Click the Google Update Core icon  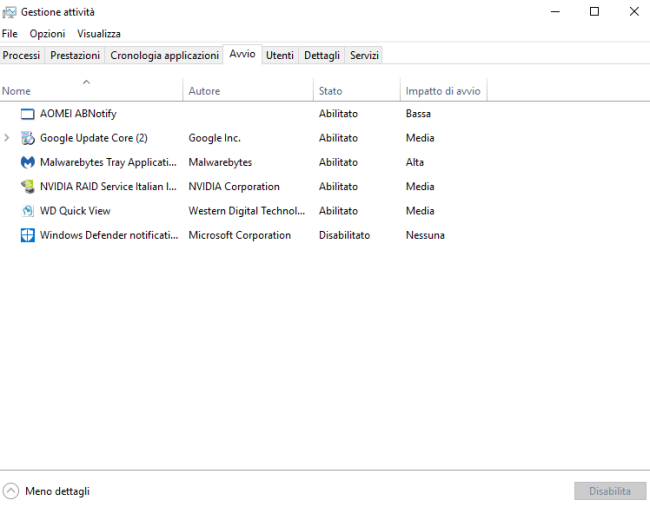tap(27, 138)
